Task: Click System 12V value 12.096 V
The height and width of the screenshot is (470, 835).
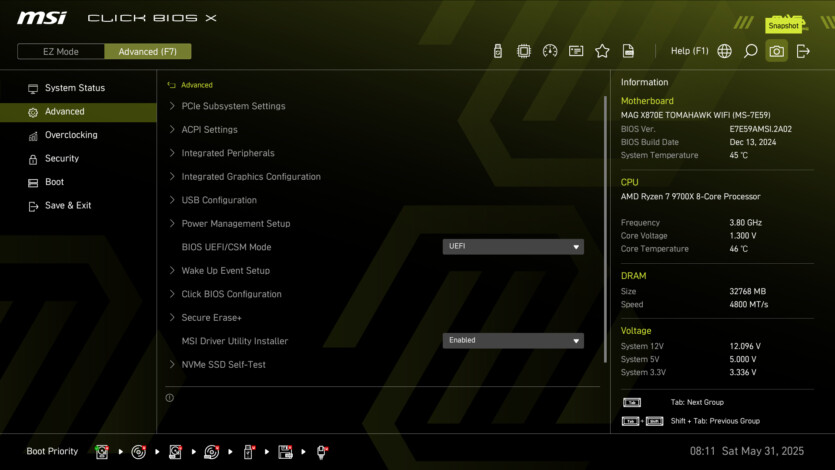Action: pos(745,346)
